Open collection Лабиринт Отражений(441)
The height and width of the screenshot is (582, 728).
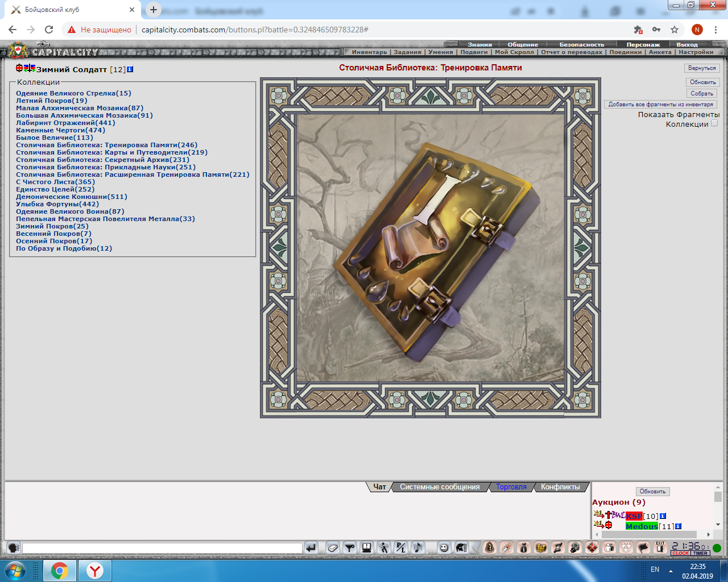pos(65,123)
